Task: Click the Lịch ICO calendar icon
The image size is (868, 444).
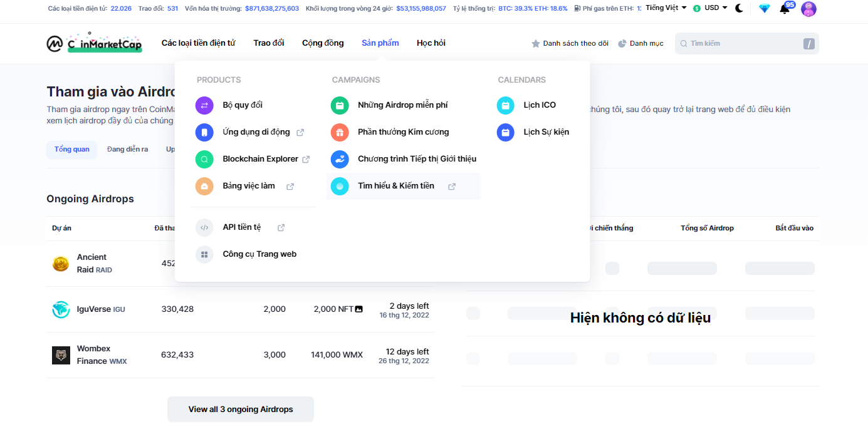Action: pyautogui.click(x=506, y=105)
